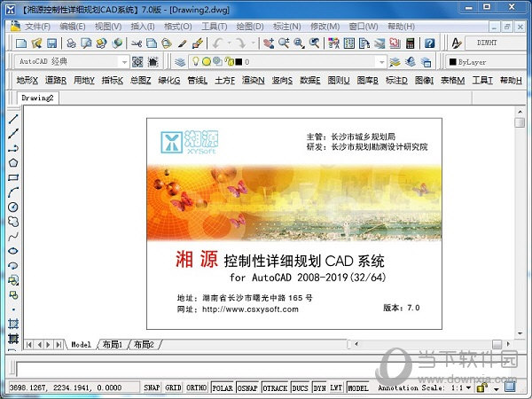This screenshot has height=399, width=532.
Task: Open the QuickCalc calculator icon
Action: [411, 43]
